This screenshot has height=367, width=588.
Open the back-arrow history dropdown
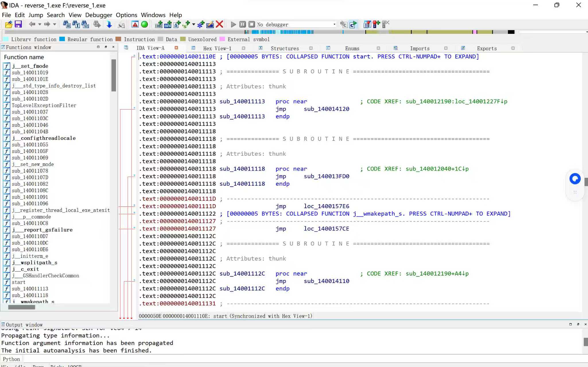pos(40,24)
